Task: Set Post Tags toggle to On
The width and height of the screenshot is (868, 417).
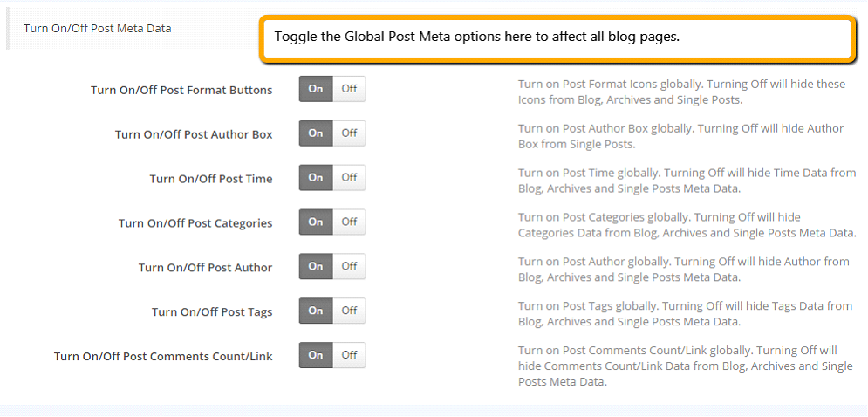Action: tap(316, 311)
